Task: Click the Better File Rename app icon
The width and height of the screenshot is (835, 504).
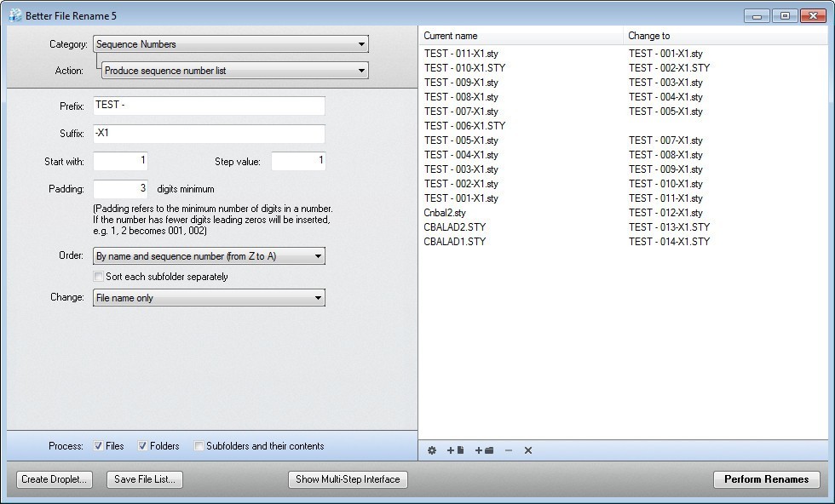Action: tap(15, 15)
